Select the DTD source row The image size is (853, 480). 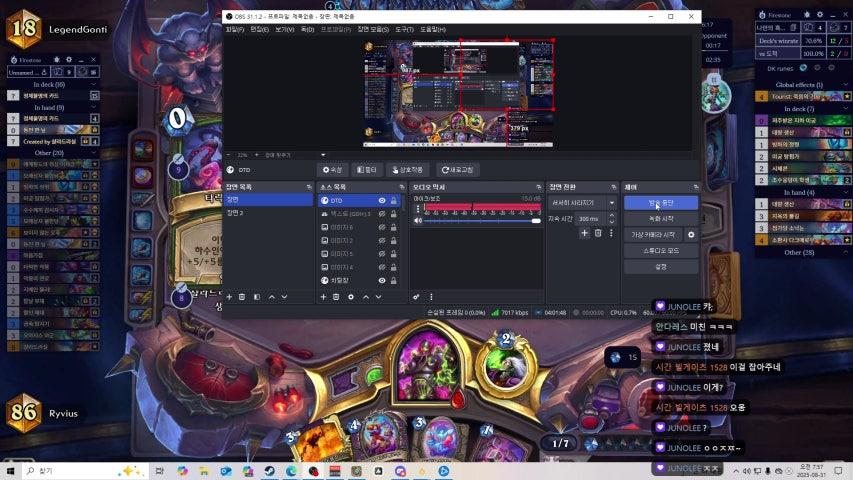click(359, 201)
